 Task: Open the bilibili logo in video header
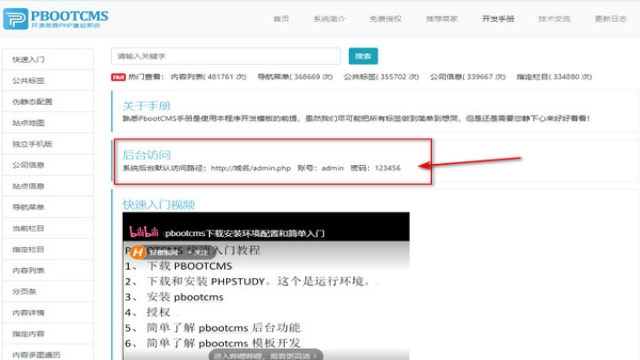(x=144, y=232)
